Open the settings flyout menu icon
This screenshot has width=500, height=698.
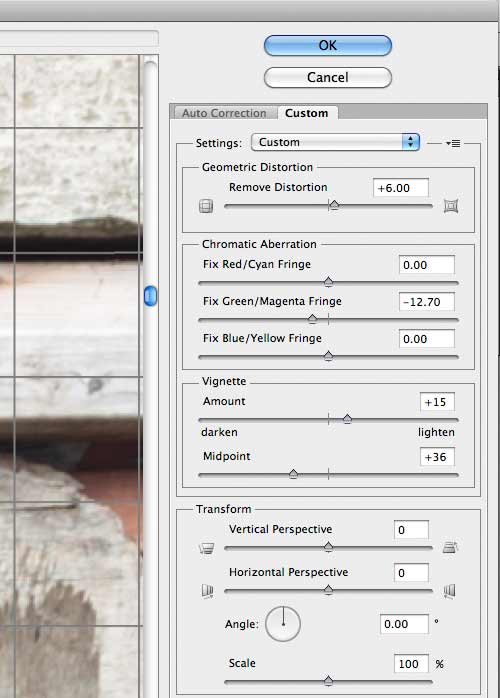453,143
